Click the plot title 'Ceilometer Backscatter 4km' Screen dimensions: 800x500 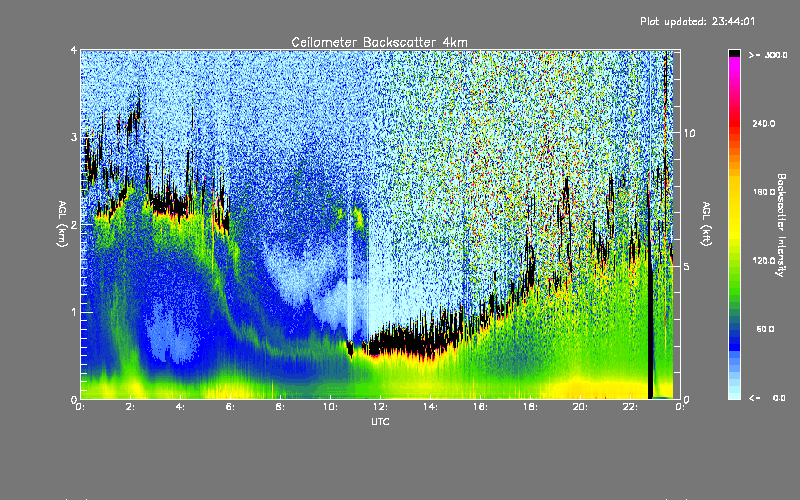(379, 42)
